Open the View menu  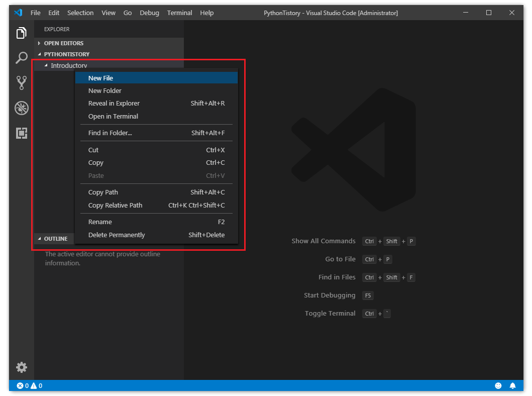coord(109,13)
